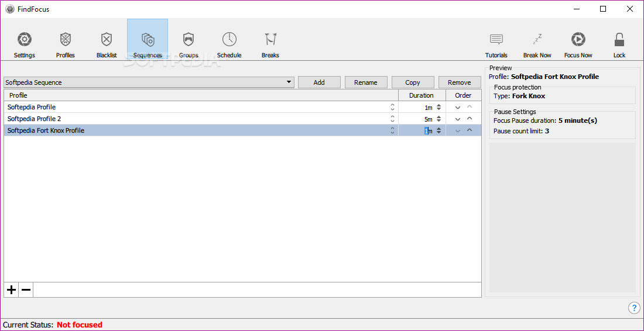Click the Duration column header
644x331 pixels.
click(422, 95)
